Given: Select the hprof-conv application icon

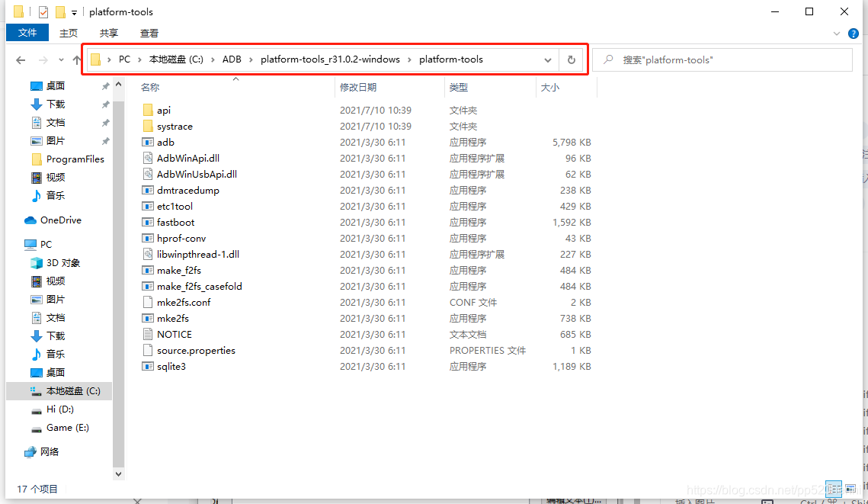Looking at the screenshot, I should coord(148,239).
